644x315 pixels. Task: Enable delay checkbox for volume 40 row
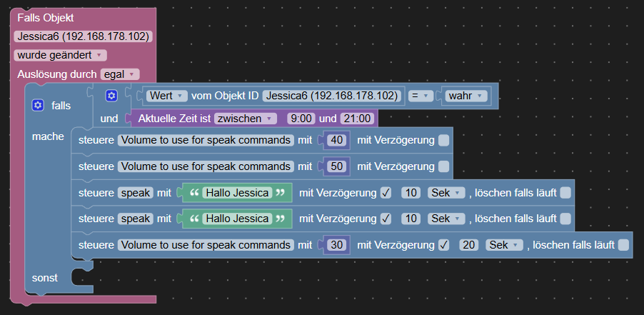[443, 141]
